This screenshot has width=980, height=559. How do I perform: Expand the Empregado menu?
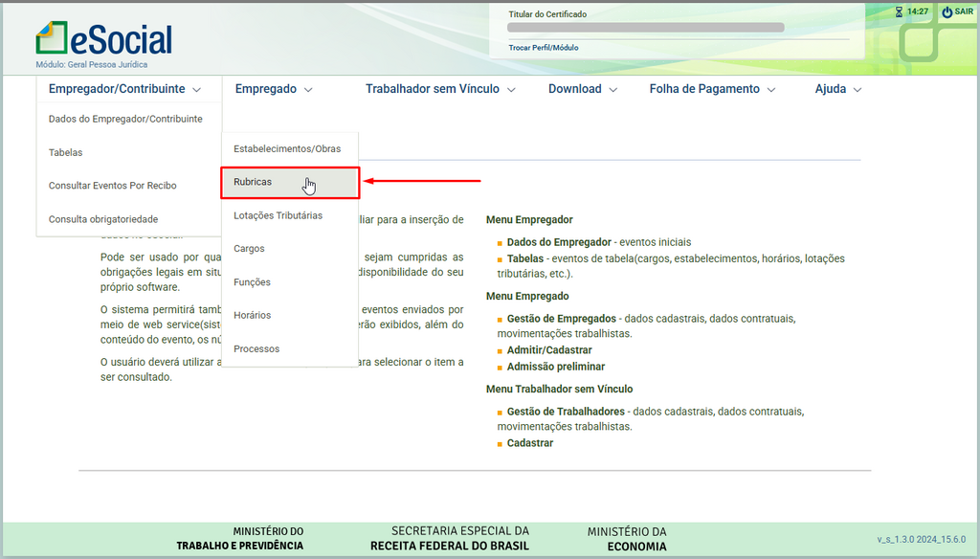[274, 89]
